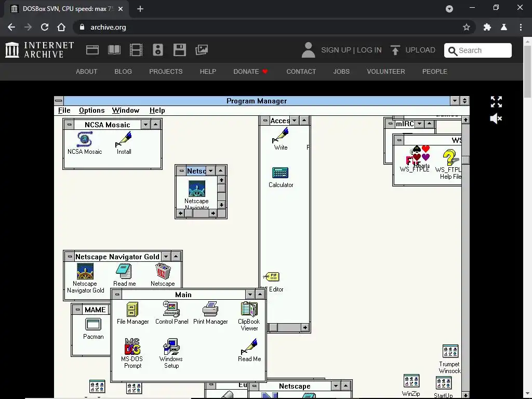
Task: Unmute the emulator sound icon
Action: (x=496, y=119)
